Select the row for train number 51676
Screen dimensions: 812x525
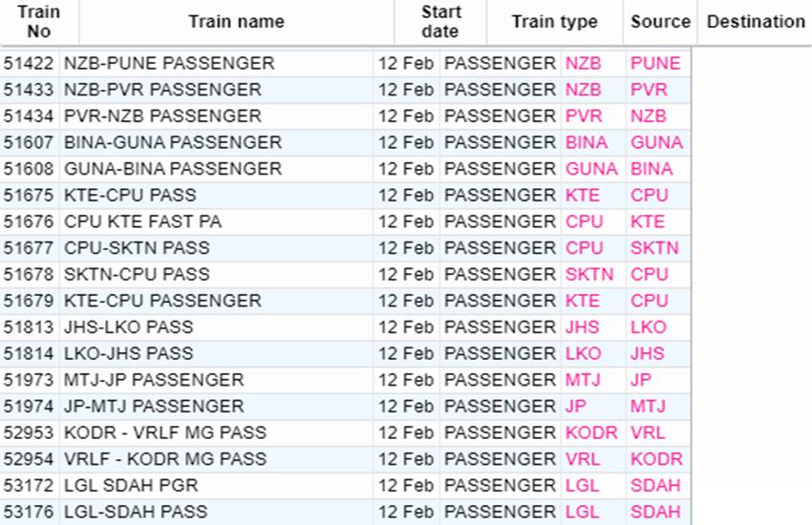pos(346,221)
